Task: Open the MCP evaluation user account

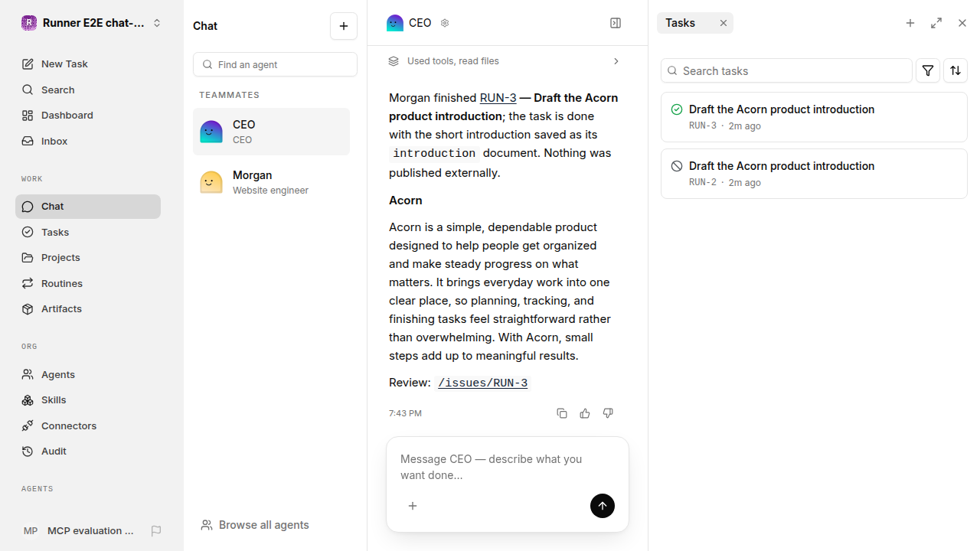Action: 80,531
